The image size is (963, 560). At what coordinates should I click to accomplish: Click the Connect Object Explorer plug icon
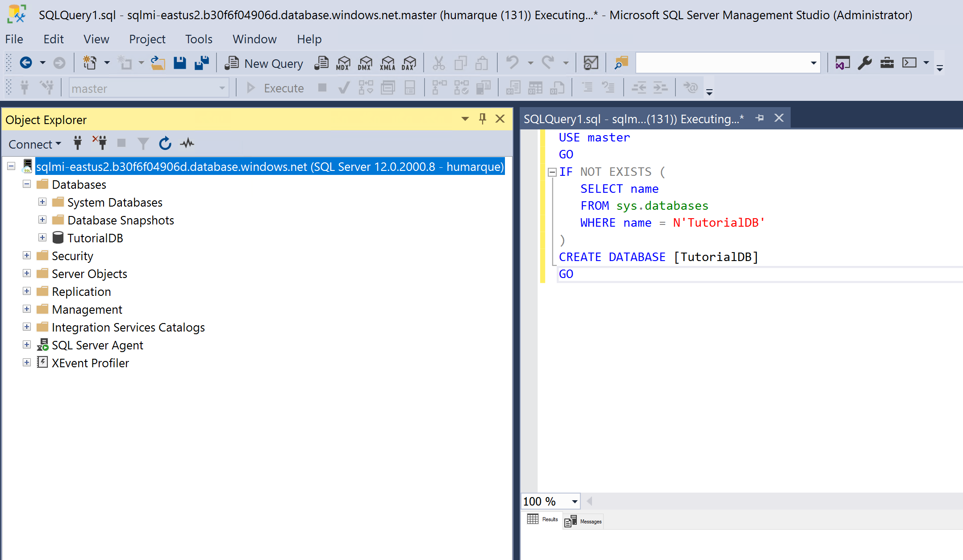coord(78,143)
